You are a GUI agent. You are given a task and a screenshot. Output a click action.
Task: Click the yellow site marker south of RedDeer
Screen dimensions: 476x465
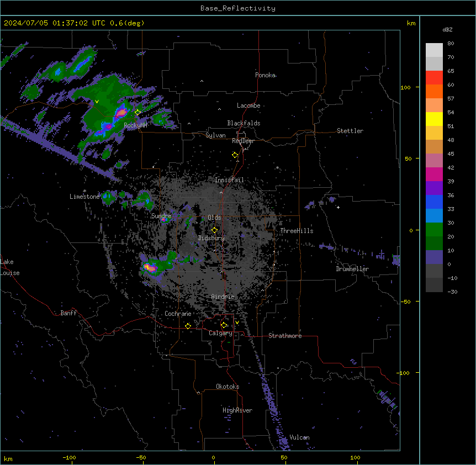[235, 155]
